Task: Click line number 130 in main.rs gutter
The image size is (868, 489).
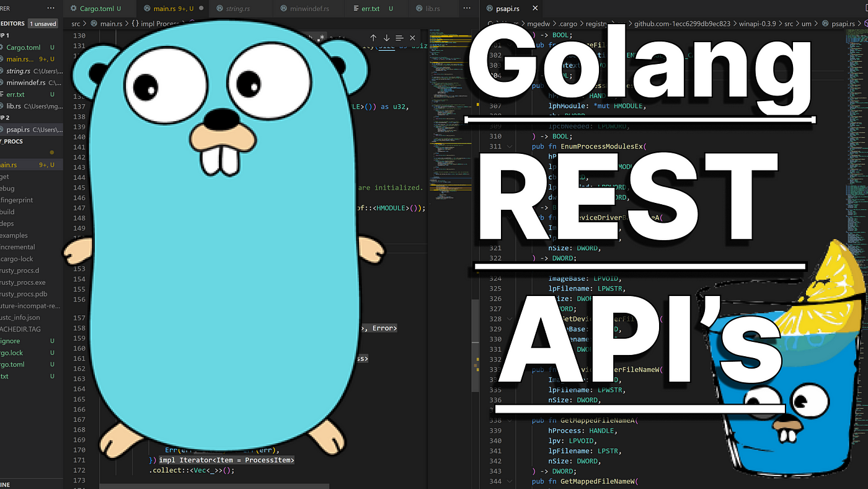Action: click(78, 36)
